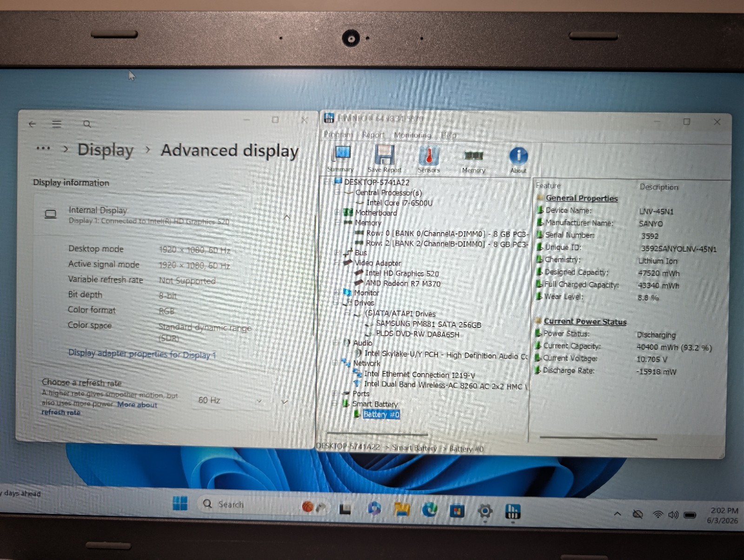Select Intel HD Graphics 520 tree item
The width and height of the screenshot is (744, 560).
(x=402, y=273)
